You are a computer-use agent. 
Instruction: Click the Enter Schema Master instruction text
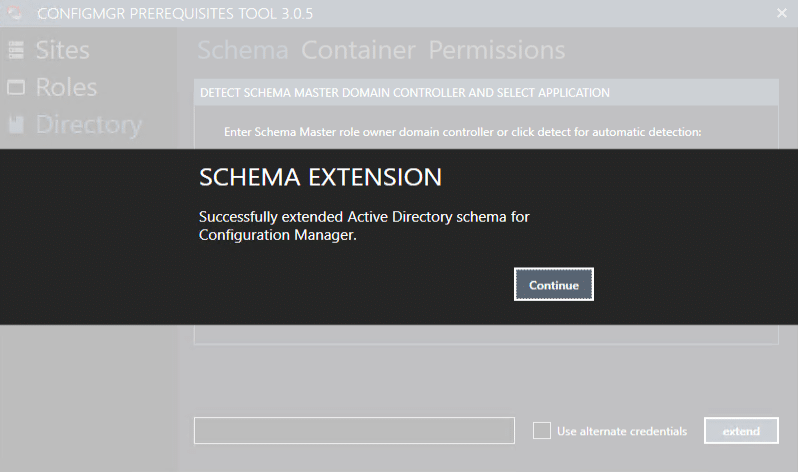pyautogui.click(x=462, y=132)
